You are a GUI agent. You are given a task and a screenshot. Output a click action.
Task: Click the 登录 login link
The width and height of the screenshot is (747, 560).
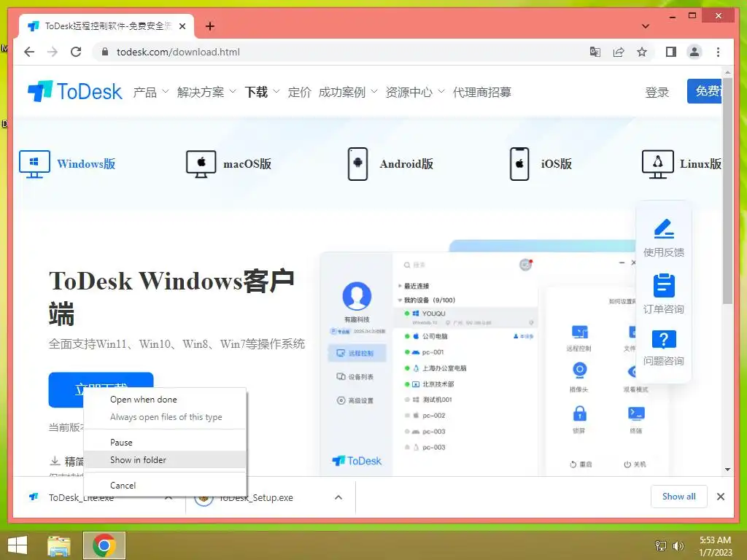coord(657,92)
